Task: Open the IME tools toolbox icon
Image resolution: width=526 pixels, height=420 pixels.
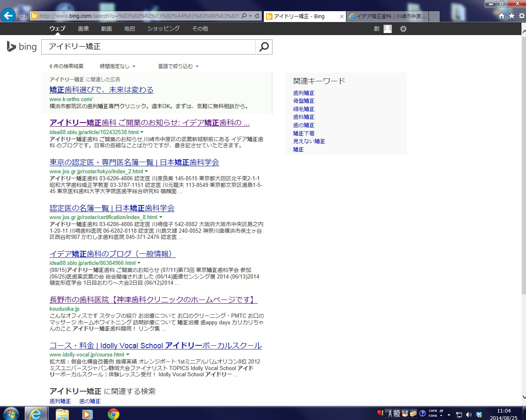Action: tap(413, 413)
